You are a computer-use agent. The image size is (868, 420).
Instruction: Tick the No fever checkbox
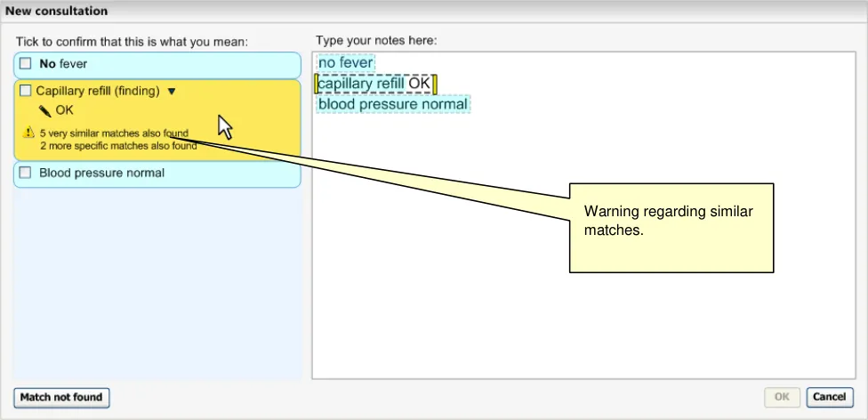click(26, 64)
